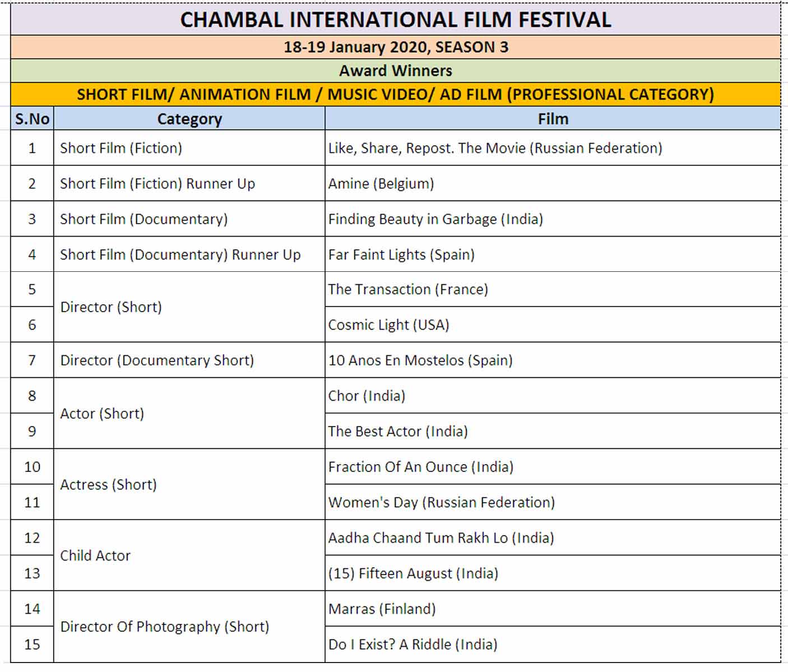
Task: Click serial number 15 cell
Action: click(32, 644)
